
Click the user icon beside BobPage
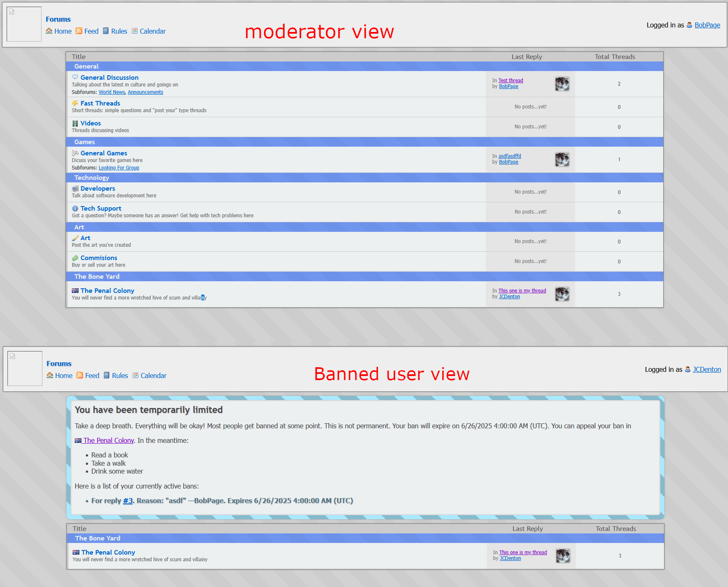click(x=689, y=25)
